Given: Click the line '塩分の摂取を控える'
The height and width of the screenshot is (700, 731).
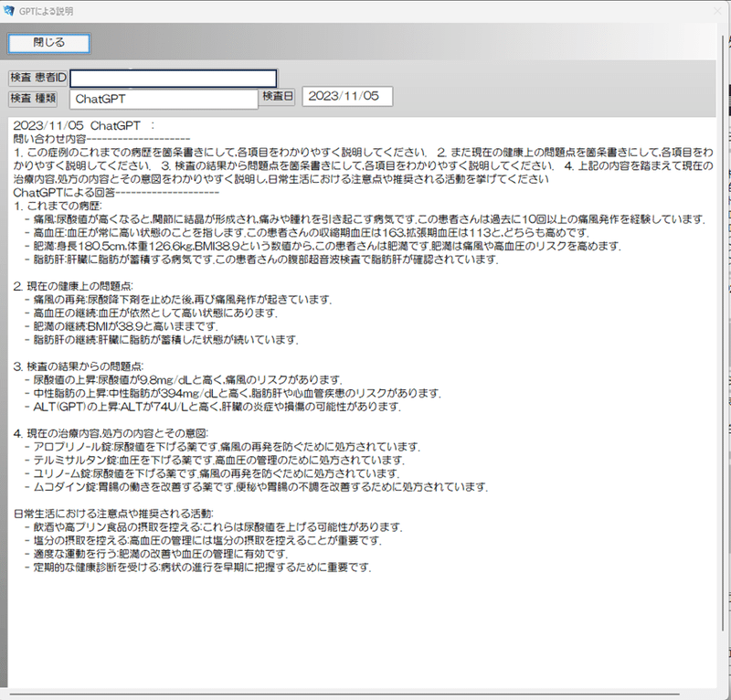Looking at the screenshot, I should [x=203, y=540].
